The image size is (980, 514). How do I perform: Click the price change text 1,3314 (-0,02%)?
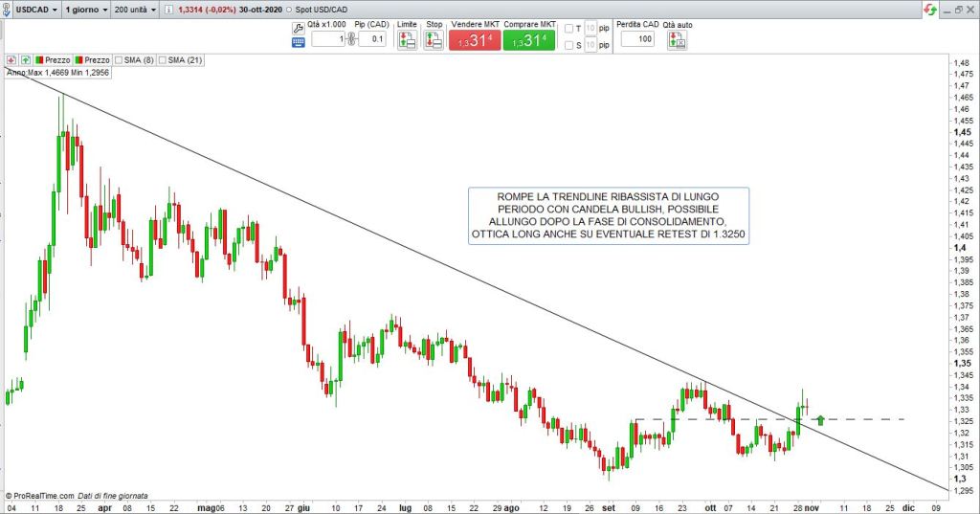coord(207,10)
